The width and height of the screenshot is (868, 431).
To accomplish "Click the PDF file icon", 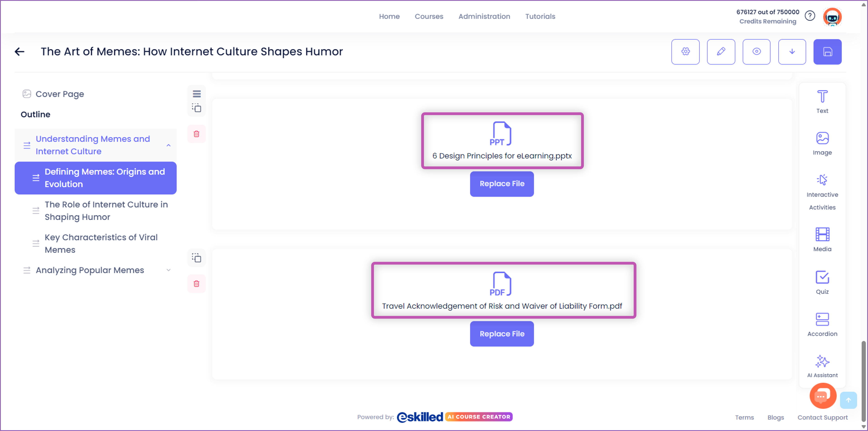I will point(500,283).
